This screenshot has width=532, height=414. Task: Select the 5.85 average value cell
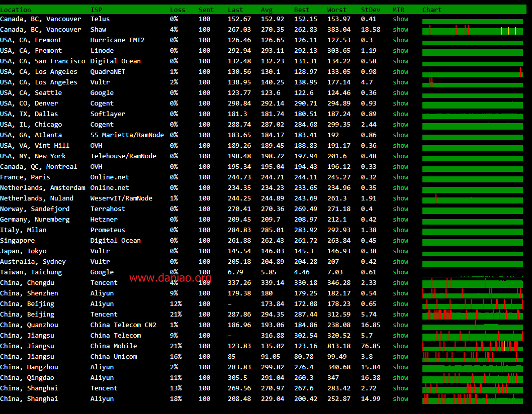click(x=269, y=272)
